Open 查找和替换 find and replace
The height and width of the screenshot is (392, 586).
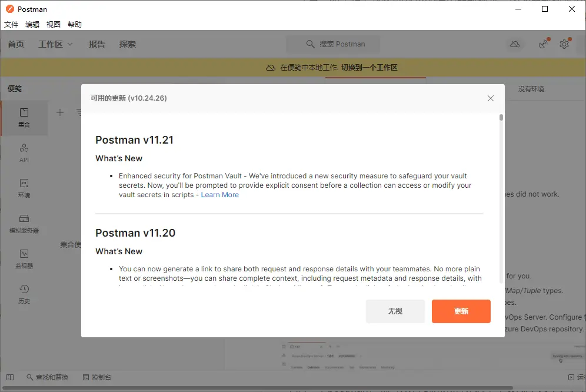(x=48, y=377)
